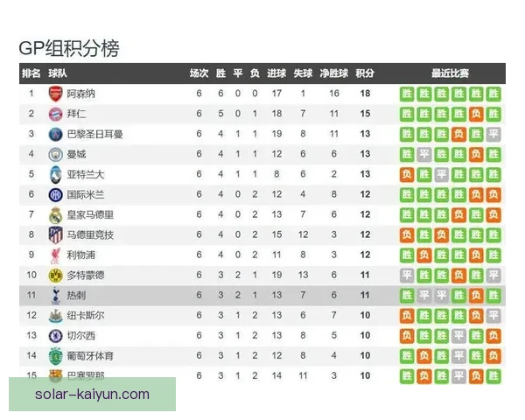Click the Chelsea crest icon

click(56, 335)
